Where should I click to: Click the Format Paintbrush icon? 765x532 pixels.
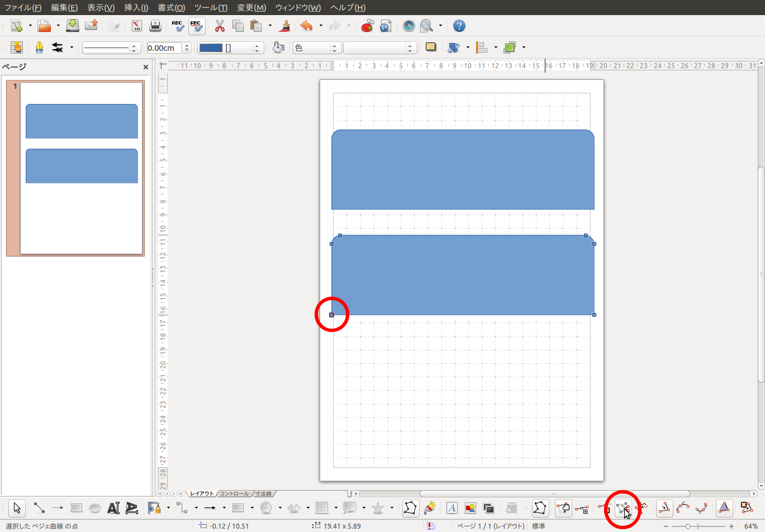pos(285,26)
